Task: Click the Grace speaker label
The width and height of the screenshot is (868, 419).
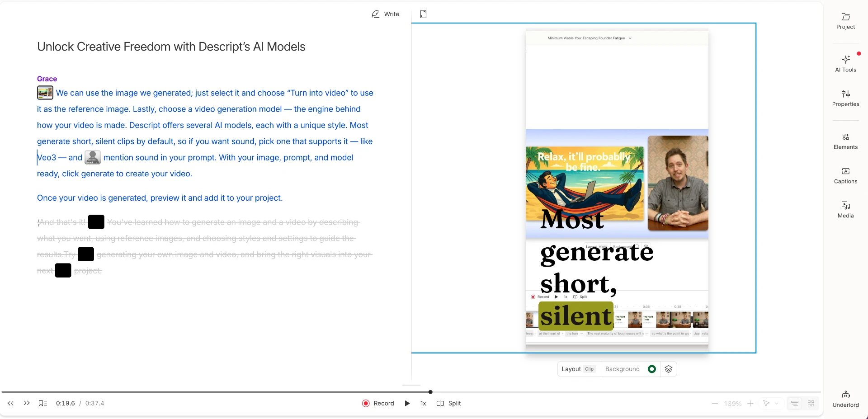Action: pyautogui.click(x=47, y=79)
